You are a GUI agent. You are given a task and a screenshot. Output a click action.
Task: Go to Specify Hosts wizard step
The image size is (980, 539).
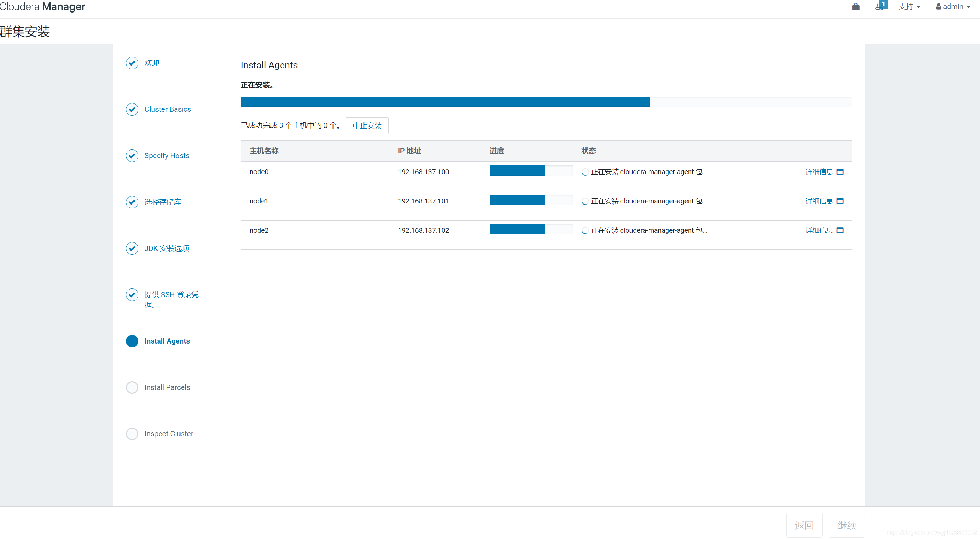pos(167,156)
